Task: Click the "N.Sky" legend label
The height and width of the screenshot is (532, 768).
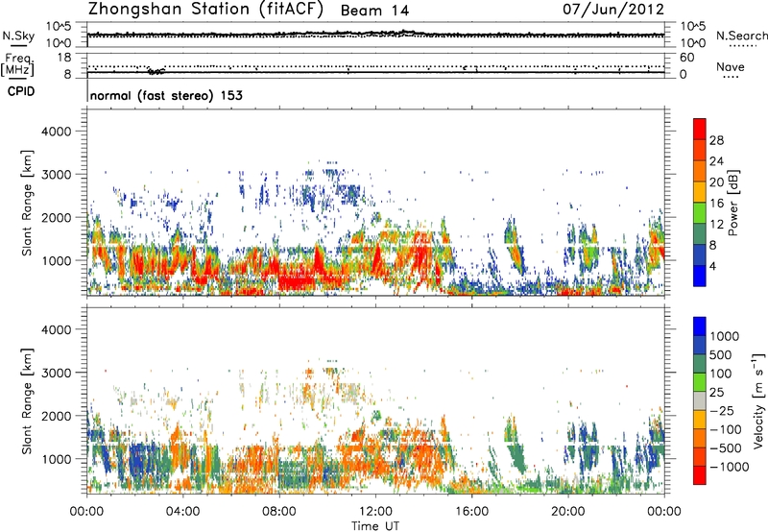Action: pyautogui.click(x=18, y=36)
